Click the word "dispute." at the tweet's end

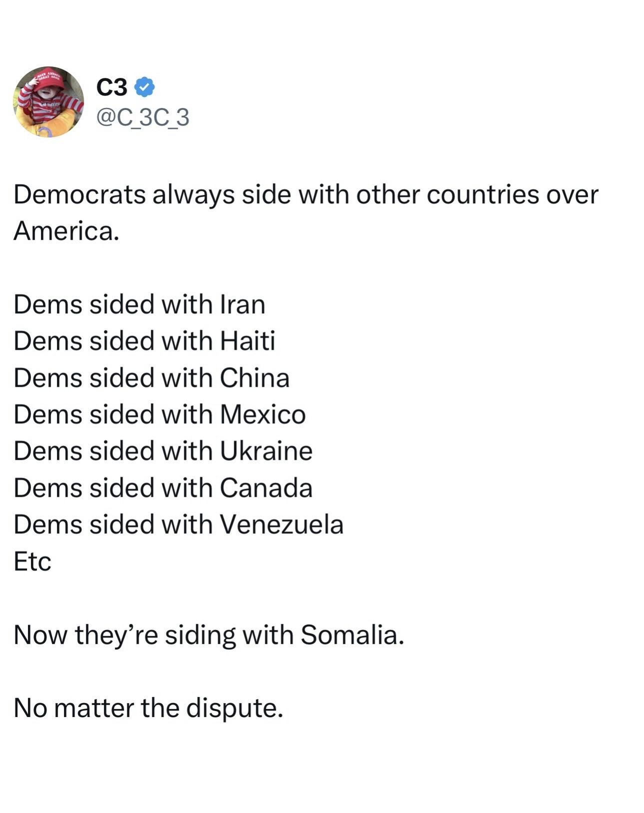234,708
